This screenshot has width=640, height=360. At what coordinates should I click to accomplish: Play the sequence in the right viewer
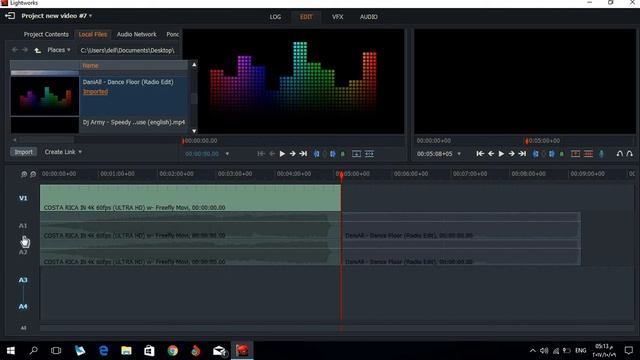[x=501, y=154]
